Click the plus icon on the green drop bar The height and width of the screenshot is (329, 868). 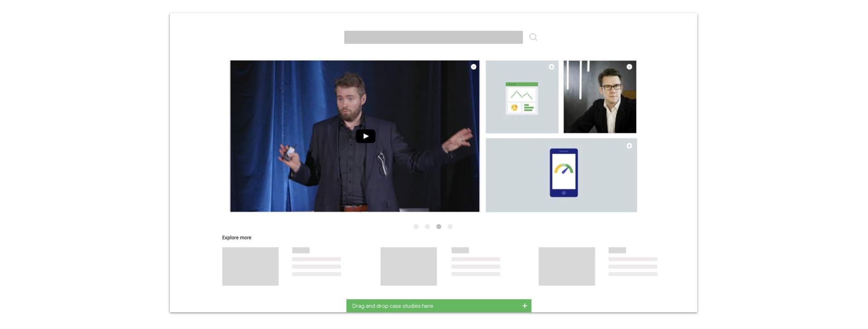pyautogui.click(x=525, y=305)
